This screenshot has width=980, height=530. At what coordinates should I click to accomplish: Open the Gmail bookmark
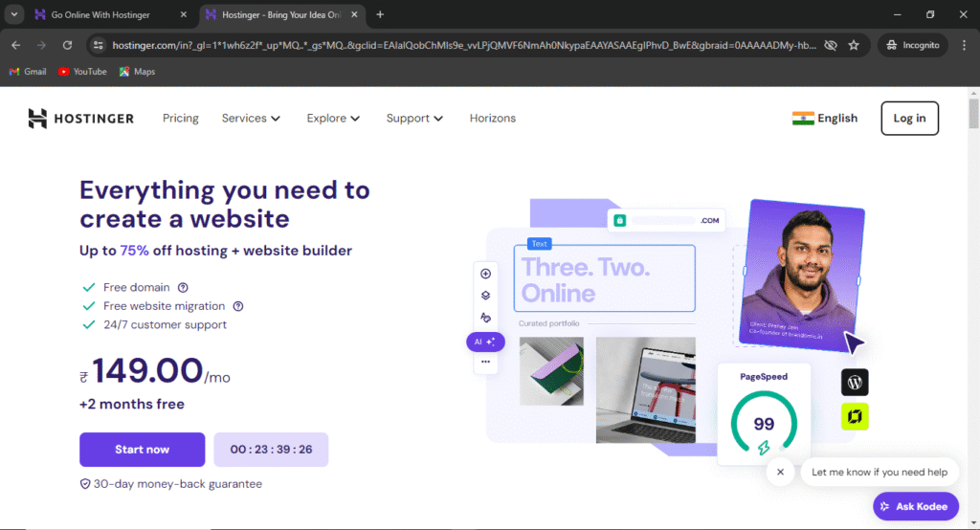click(x=28, y=71)
